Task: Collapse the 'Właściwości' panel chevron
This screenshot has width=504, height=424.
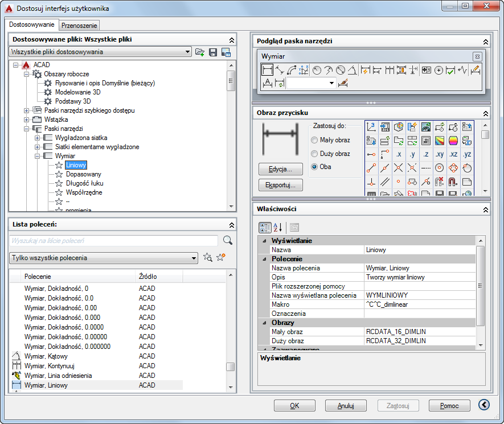Action: (x=485, y=209)
